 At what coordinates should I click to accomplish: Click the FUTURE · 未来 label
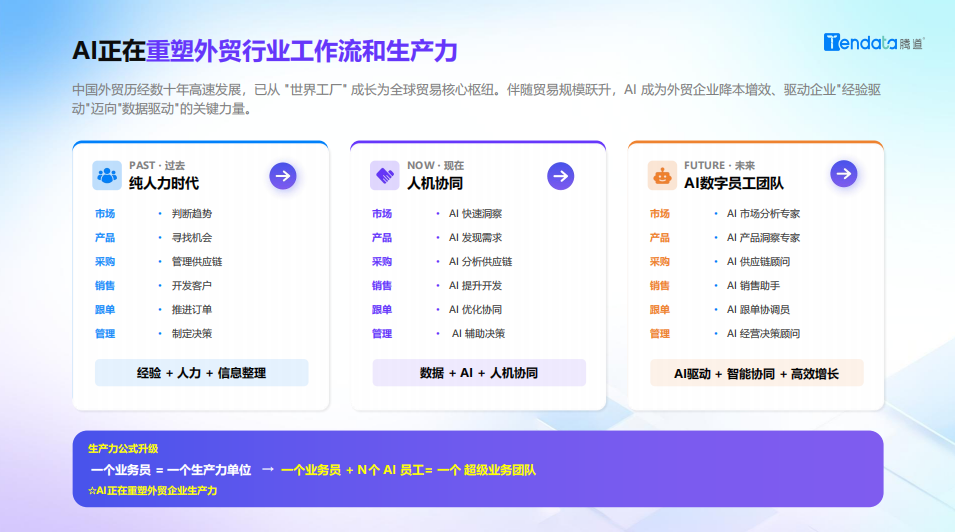(719, 165)
